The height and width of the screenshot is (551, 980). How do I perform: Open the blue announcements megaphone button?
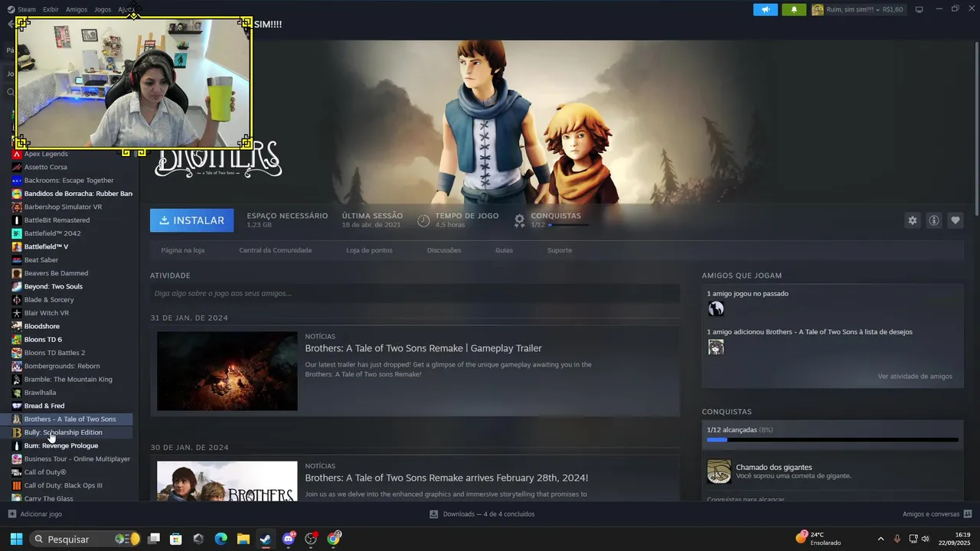pyautogui.click(x=765, y=10)
